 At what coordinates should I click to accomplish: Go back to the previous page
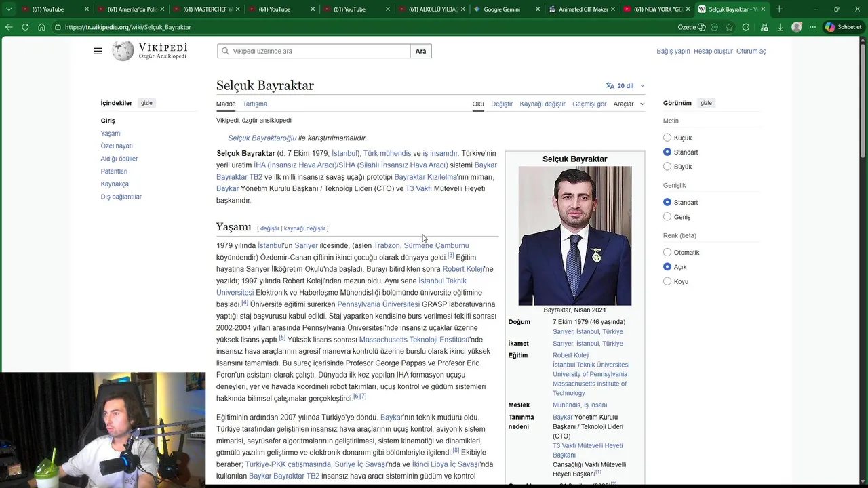9,27
